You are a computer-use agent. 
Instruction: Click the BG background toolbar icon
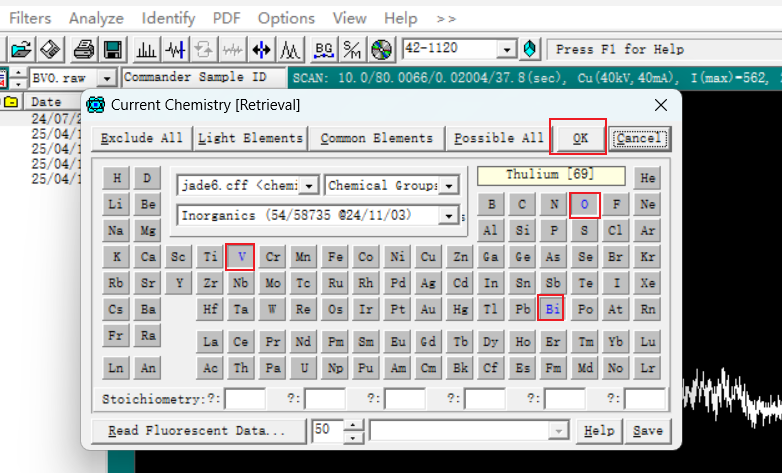coord(324,50)
